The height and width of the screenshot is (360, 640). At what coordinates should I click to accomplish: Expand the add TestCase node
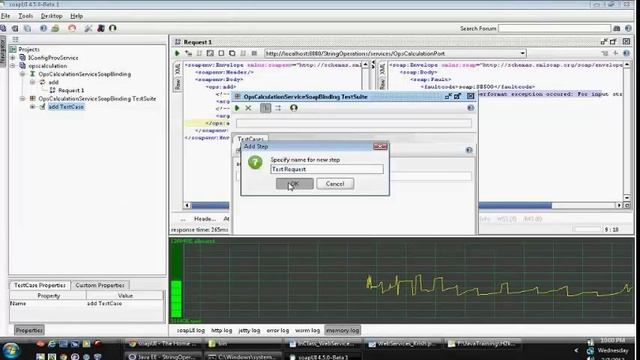coord(32,107)
